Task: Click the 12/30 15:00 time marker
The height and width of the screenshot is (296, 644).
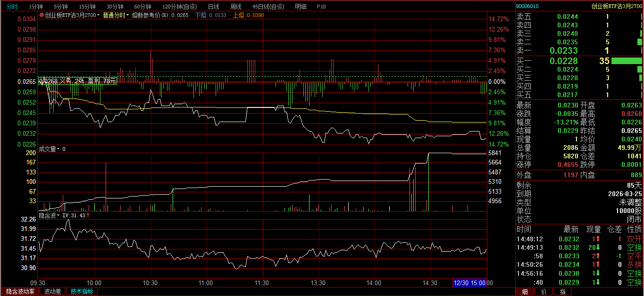Action: pos(469,283)
